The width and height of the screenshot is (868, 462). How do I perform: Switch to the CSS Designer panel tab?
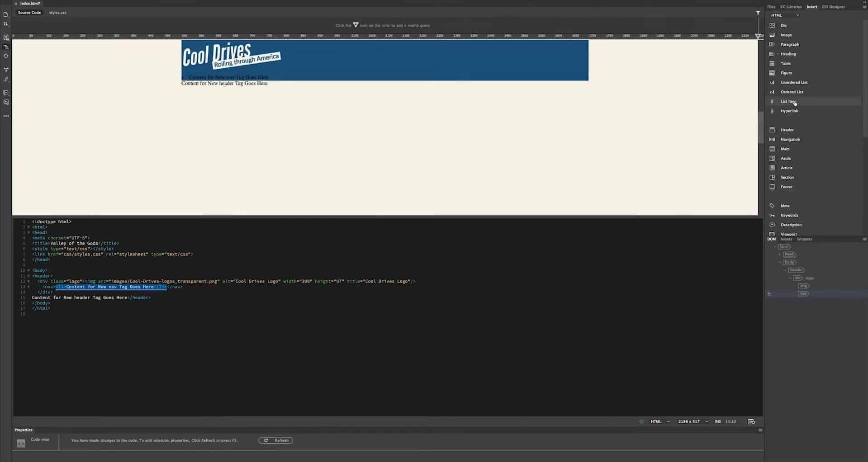click(833, 7)
